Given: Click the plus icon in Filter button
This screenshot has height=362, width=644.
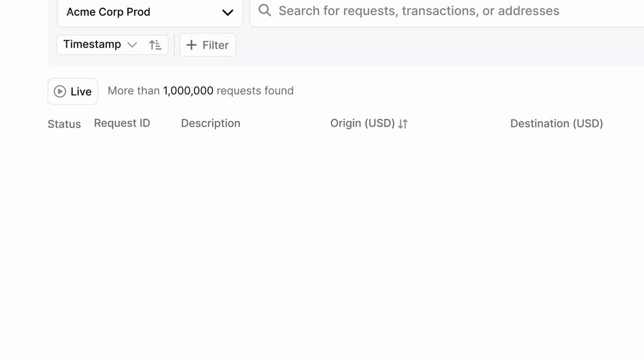Looking at the screenshot, I should point(191,46).
